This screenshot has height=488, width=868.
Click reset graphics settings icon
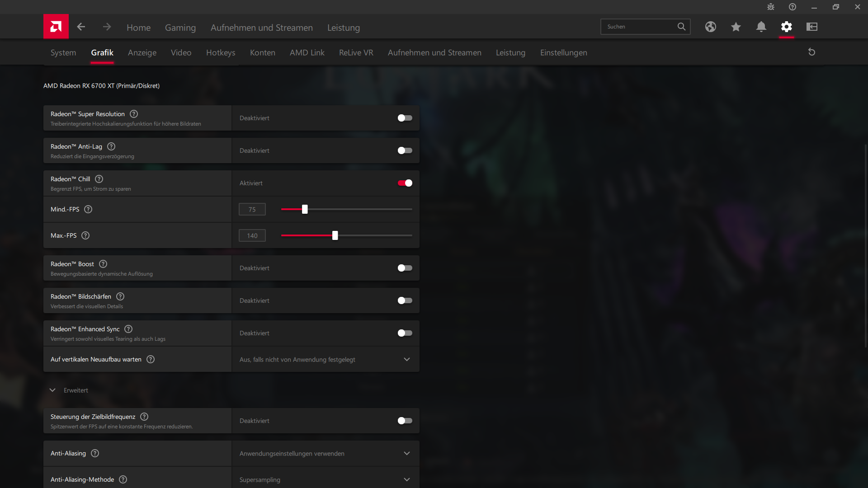[811, 52]
